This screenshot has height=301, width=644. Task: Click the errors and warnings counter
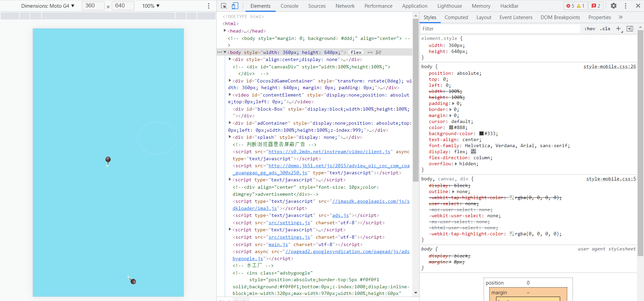[575, 6]
